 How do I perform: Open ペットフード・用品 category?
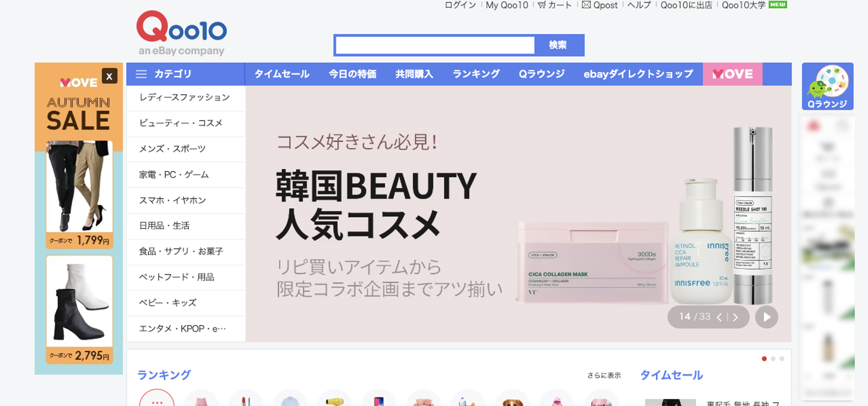point(186,277)
